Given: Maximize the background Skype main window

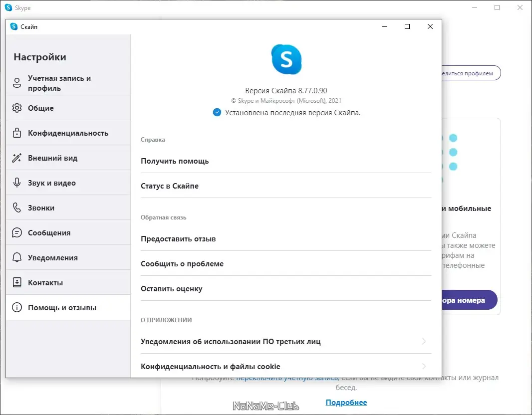Looking at the screenshot, I should pyautogui.click(x=497, y=7).
